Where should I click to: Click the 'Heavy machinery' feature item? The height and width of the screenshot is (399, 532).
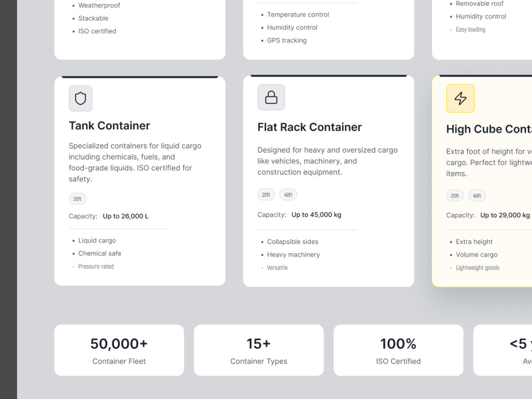(293, 255)
